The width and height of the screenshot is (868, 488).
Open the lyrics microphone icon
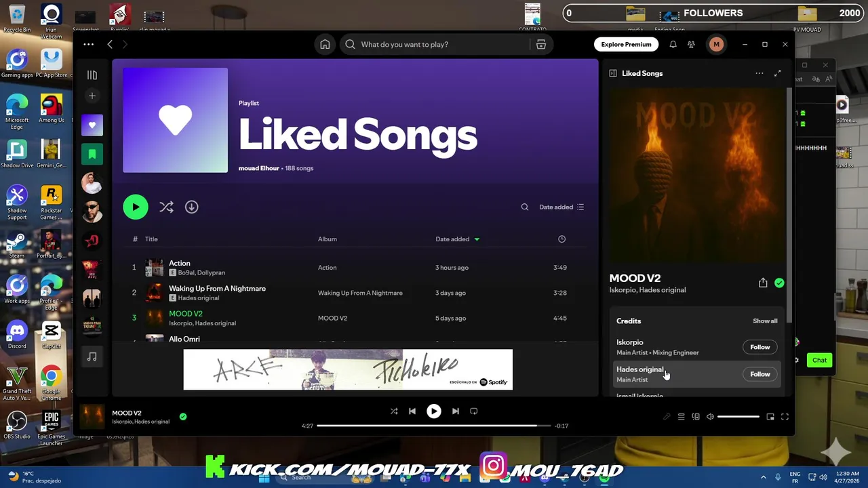pyautogui.click(x=666, y=417)
